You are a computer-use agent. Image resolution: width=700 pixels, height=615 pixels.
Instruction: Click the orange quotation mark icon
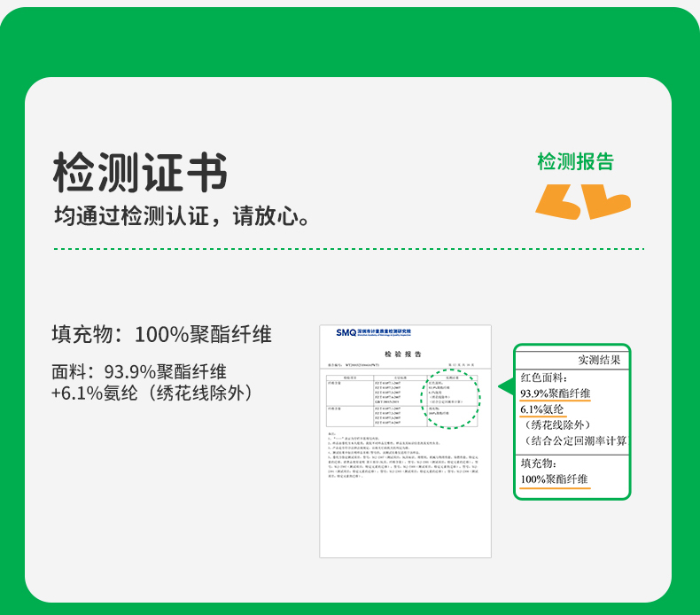tap(582, 201)
